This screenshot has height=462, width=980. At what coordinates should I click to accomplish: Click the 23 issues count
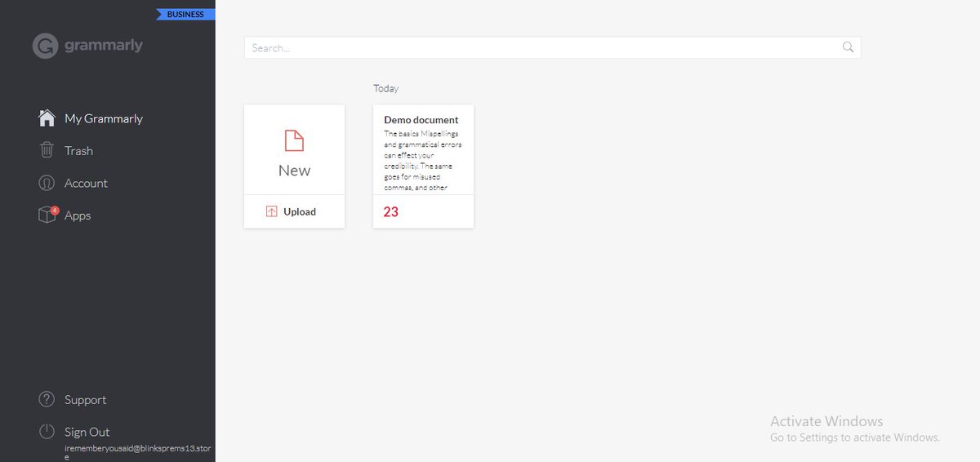pyautogui.click(x=391, y=211)
